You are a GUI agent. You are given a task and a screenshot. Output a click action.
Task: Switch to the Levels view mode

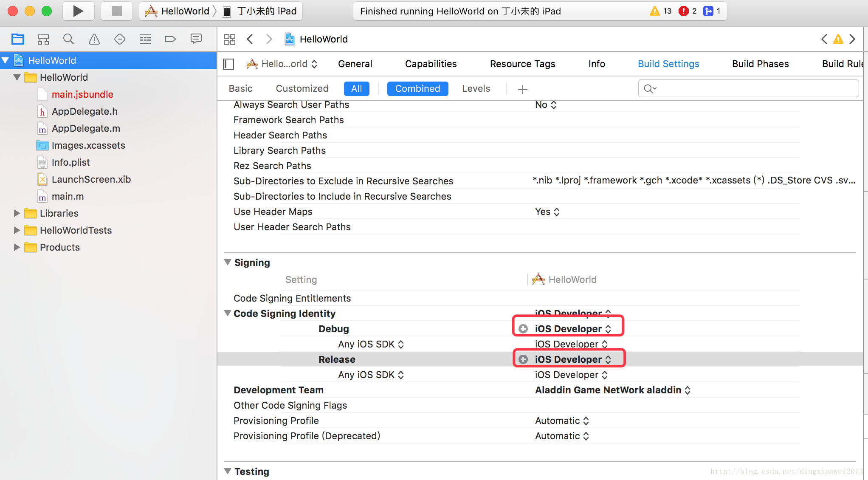point(476,88)
